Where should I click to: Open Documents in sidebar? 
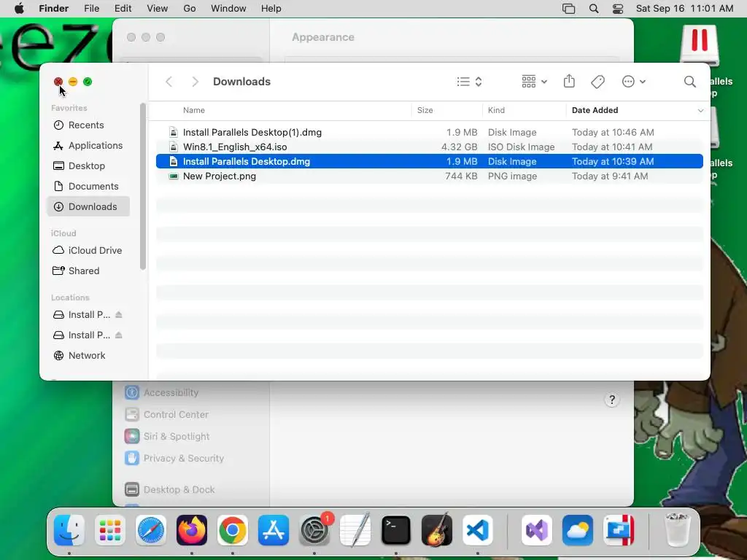point(88,186)
